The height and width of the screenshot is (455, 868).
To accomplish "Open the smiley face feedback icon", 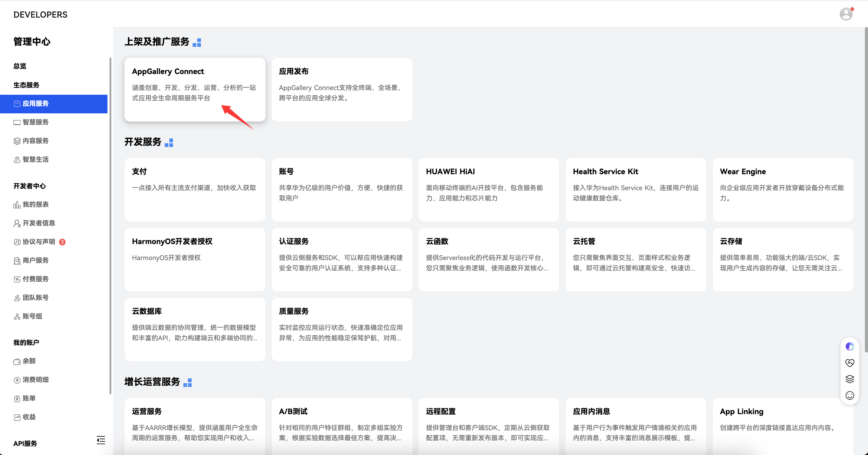I will coord(849,395).
